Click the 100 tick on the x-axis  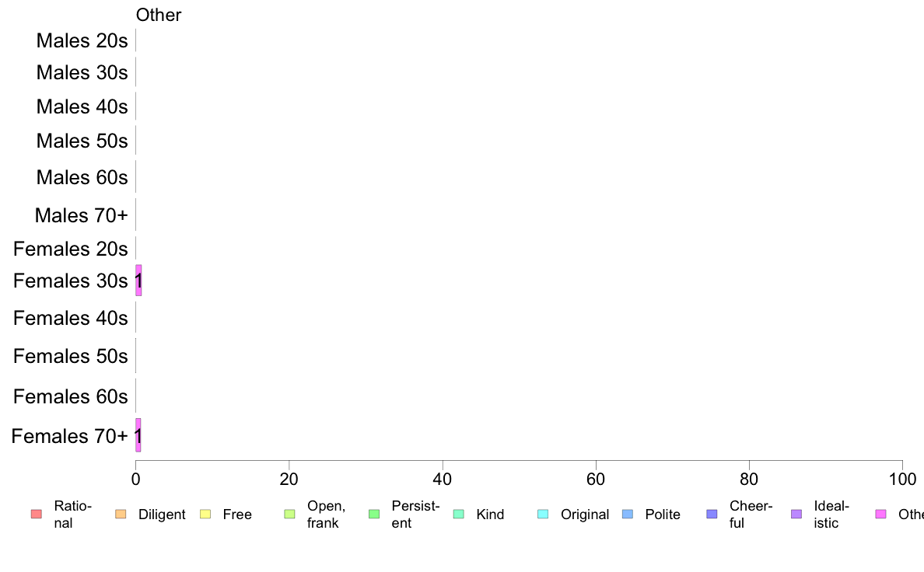pyautogui.click(x=901, y=479)
